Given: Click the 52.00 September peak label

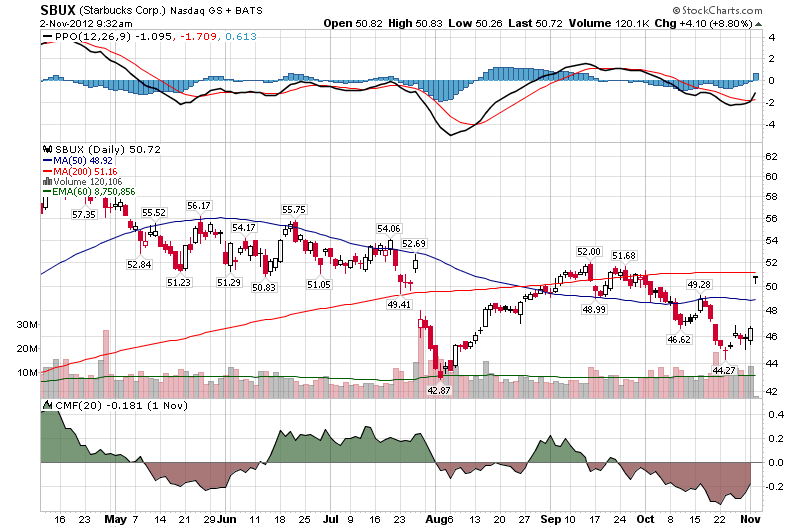Looking at the screenshot, I should pos(589,252).
